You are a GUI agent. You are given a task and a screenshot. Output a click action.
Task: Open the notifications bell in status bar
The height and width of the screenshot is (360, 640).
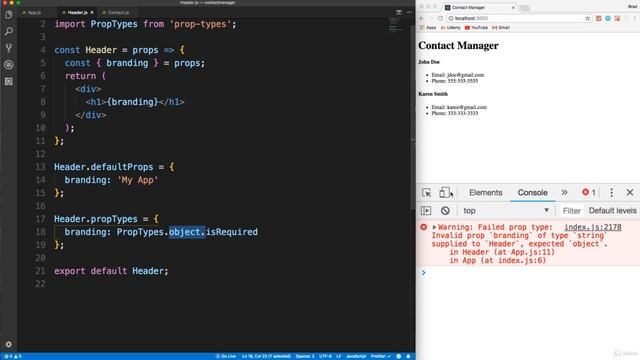coord(408,356)
